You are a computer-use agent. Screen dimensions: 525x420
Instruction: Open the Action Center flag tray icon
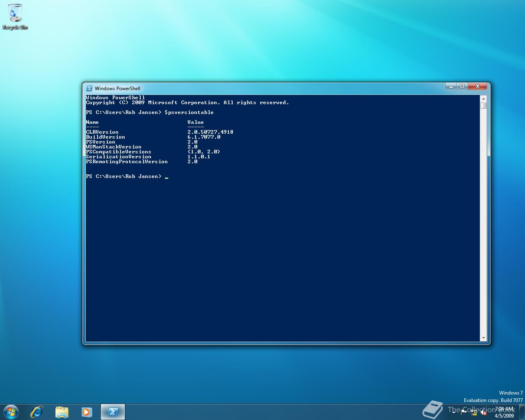coord(463,412)
